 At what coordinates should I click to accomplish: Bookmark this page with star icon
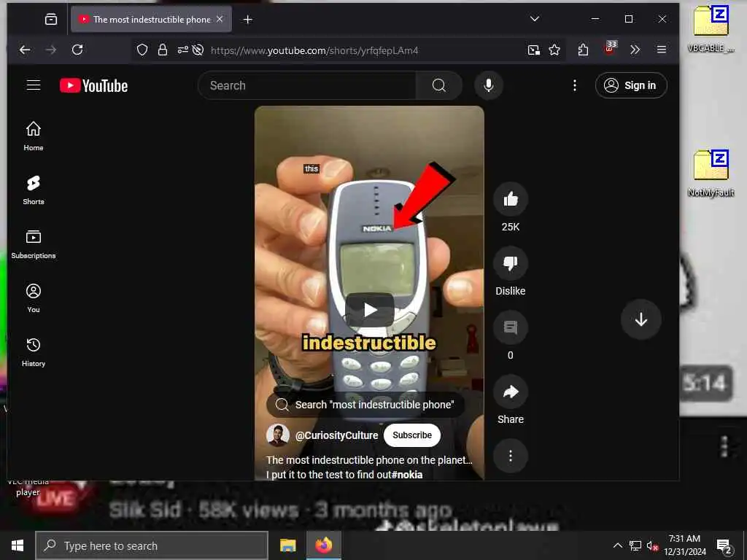pyautogui.click(x=554, y=50)
